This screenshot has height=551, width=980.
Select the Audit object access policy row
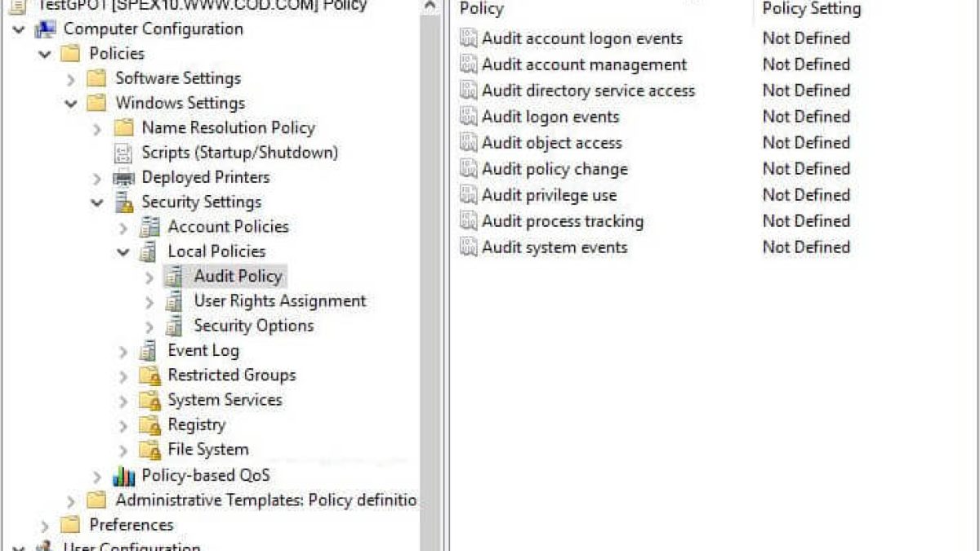coord(551,143)
